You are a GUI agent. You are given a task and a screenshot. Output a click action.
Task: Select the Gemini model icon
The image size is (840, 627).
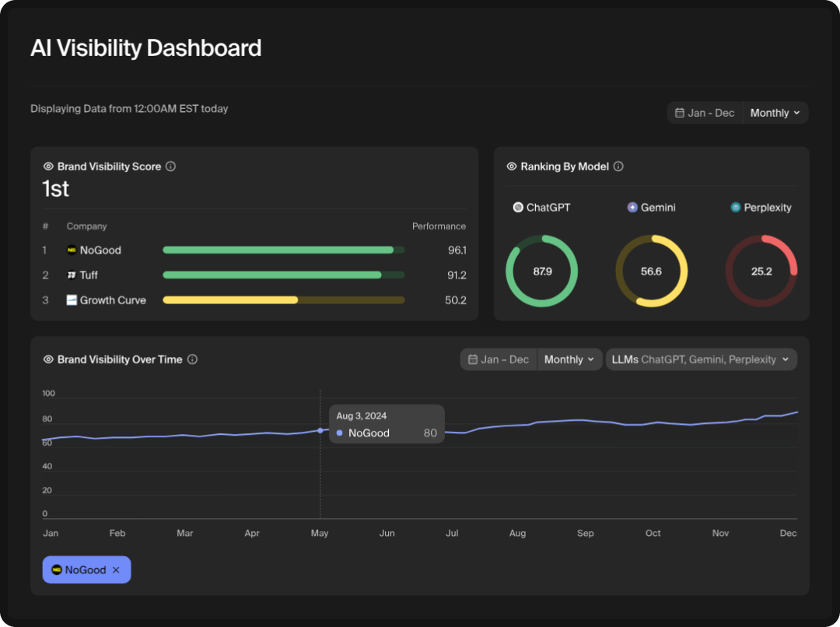pos(631,207)
